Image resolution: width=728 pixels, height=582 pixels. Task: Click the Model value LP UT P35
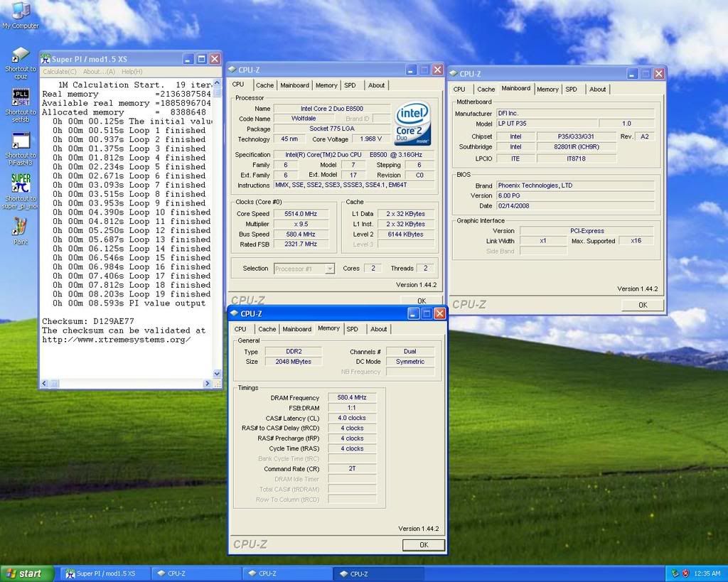(x=547, y=124)
